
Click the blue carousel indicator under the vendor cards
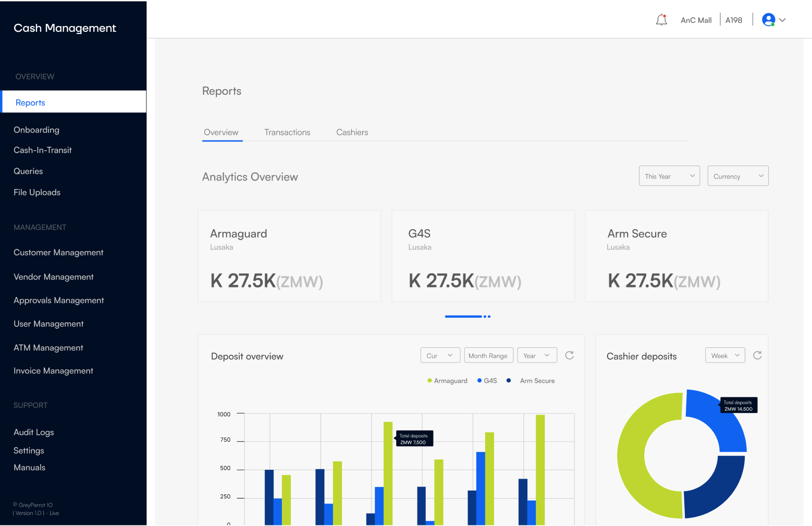coord(463,316)
